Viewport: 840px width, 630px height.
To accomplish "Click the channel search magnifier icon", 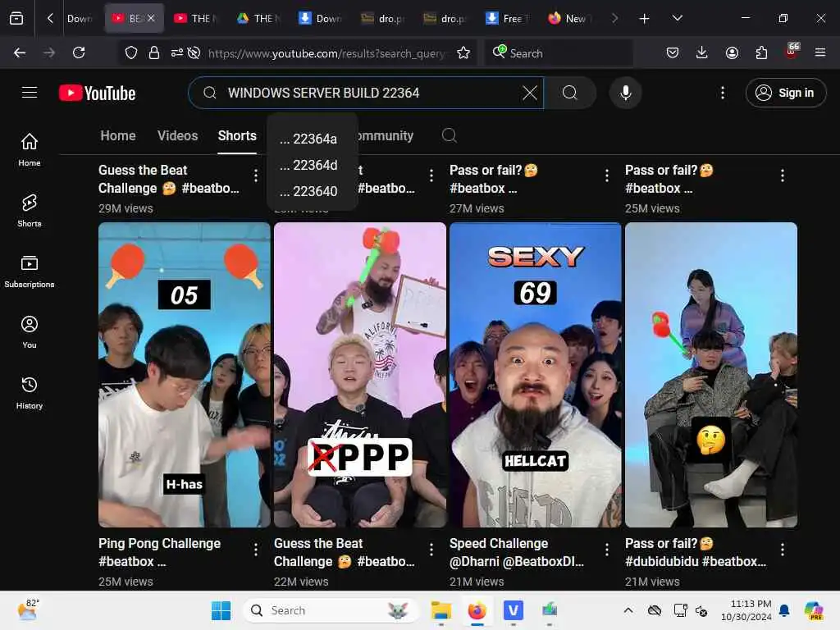I will point(449,135).
